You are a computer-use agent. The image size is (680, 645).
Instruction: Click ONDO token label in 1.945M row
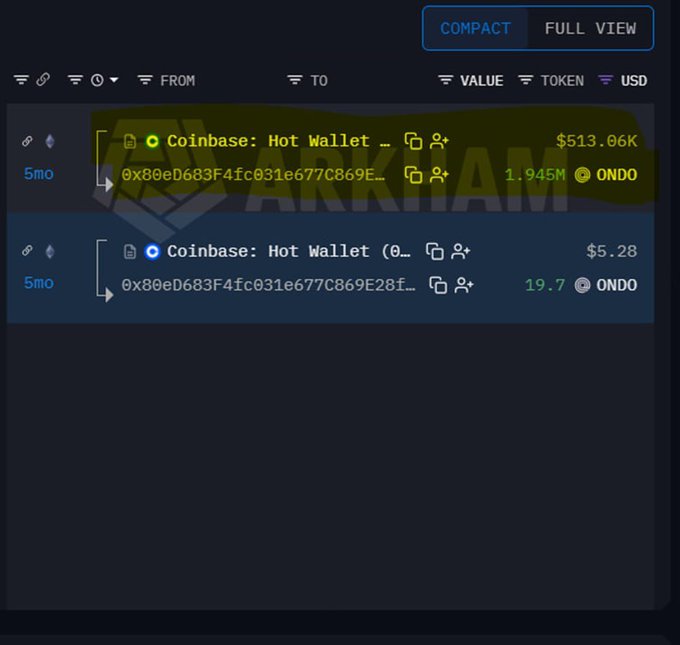coord(617,175)
